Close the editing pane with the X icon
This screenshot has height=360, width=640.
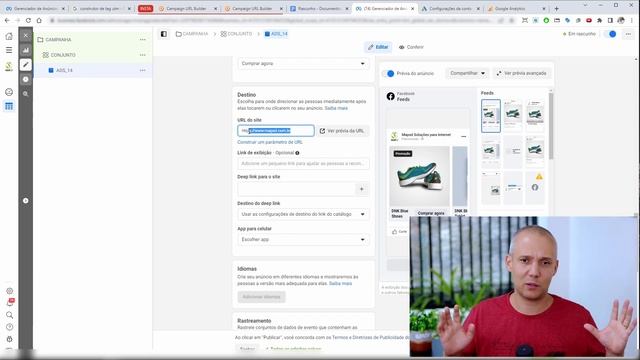[26, 36]
